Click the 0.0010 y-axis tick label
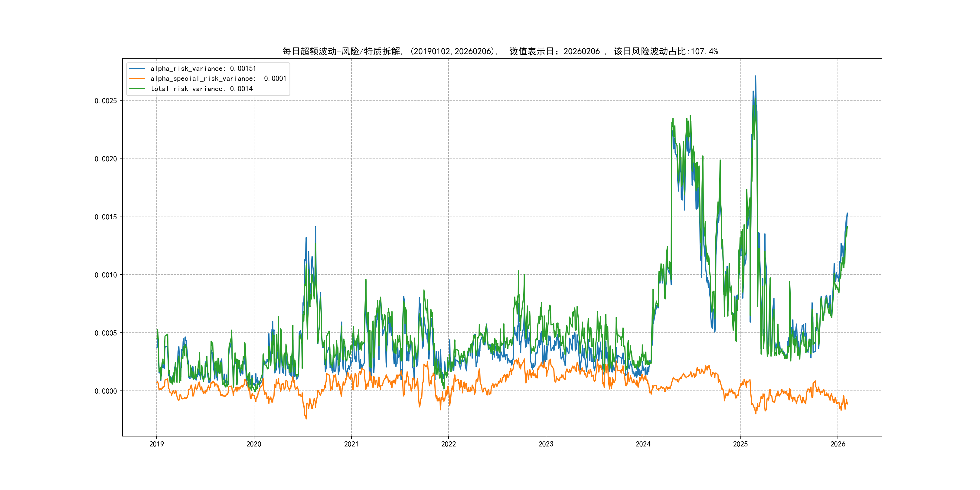 pyautogui.click(x=105, y=275)
